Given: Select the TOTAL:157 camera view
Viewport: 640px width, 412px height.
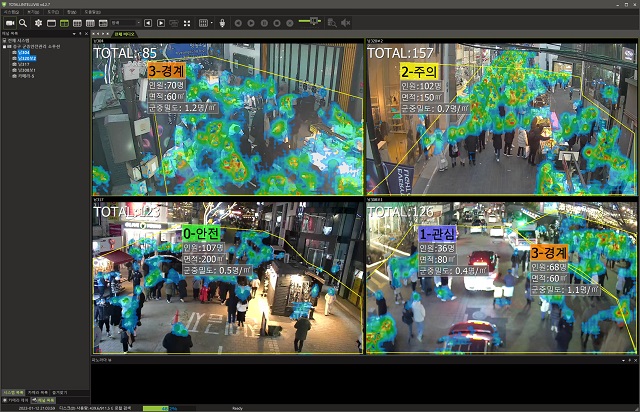Looking at the screenshot, I should pos(500,118).
